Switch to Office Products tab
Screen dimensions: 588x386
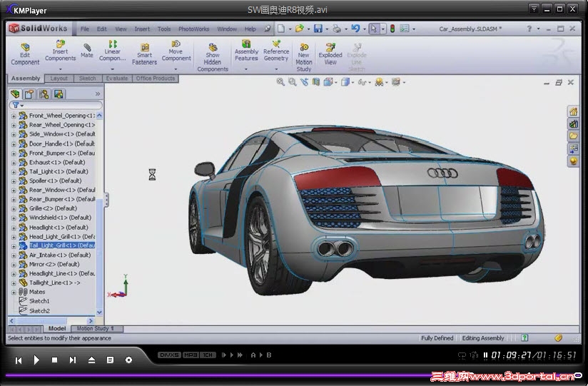pyautogui.click(x=156, y=78)
